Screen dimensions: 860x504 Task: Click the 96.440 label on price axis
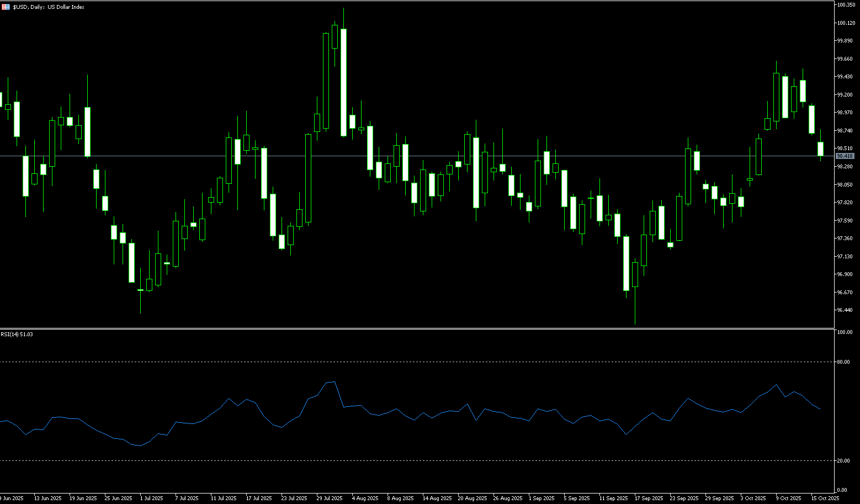coord(845,310)
